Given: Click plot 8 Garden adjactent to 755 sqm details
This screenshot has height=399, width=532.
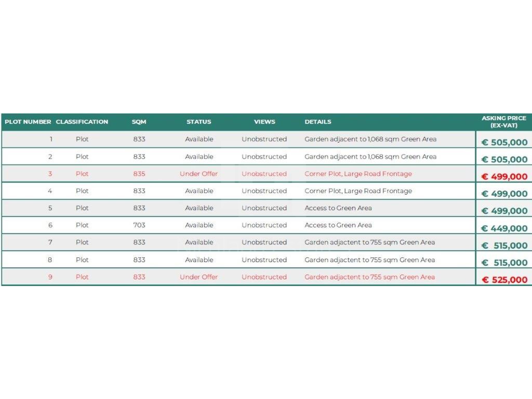Looking at the screenshot, I should pos(370,260).
